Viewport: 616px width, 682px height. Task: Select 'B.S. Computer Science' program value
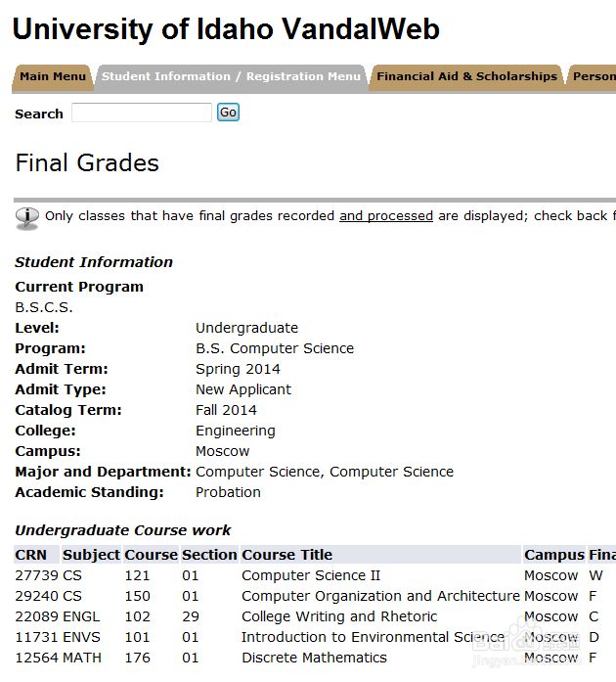(x=275, y=348)
